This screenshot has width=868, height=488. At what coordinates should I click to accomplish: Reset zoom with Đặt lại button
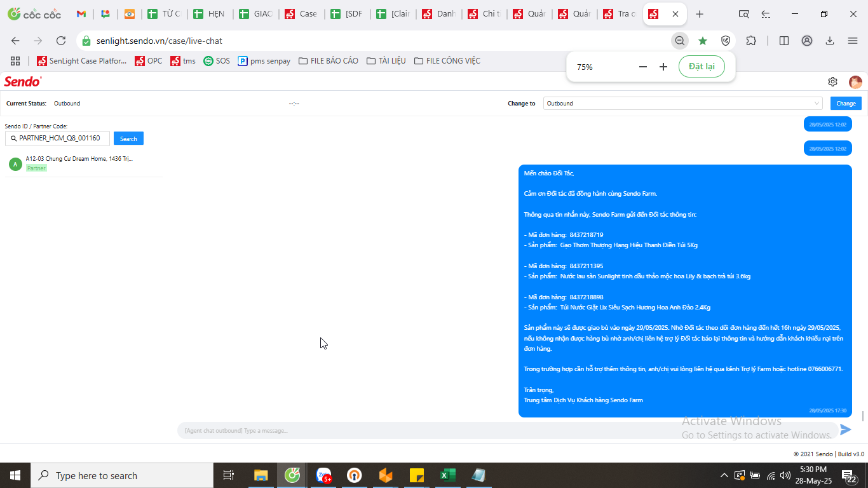click(702, 67)
